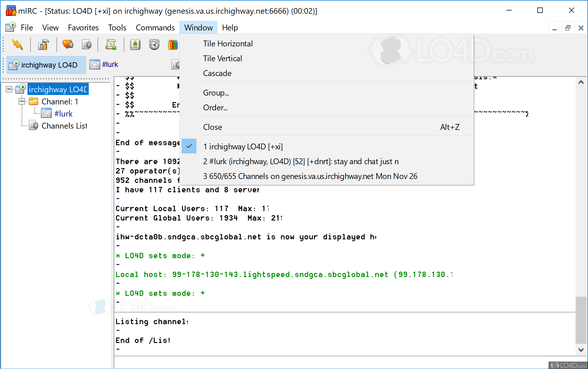Click 'Current Local Users: 117' line
This screenshot has height=369, width=588.
click(x=192, y=208)
